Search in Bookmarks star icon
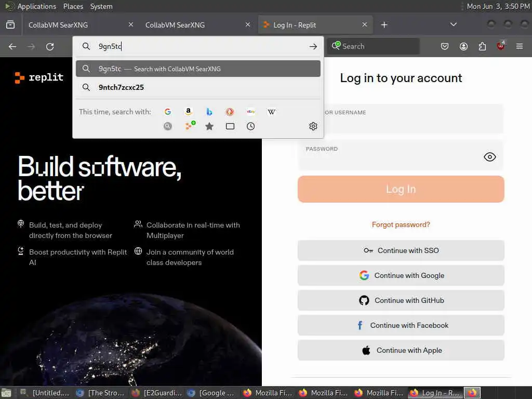 [x=209, y=126]
